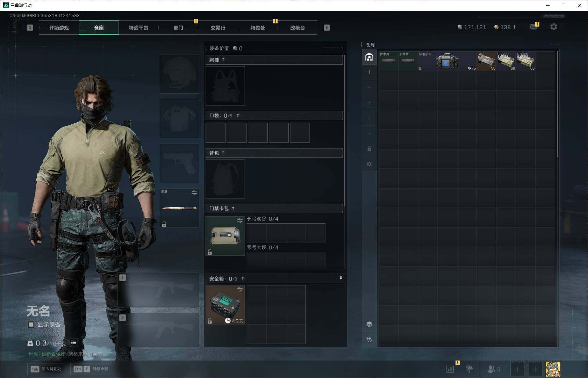Screen dimensions: 588x378
Task: Add a new warehouse expansion slot
Action: click(369, 72)
